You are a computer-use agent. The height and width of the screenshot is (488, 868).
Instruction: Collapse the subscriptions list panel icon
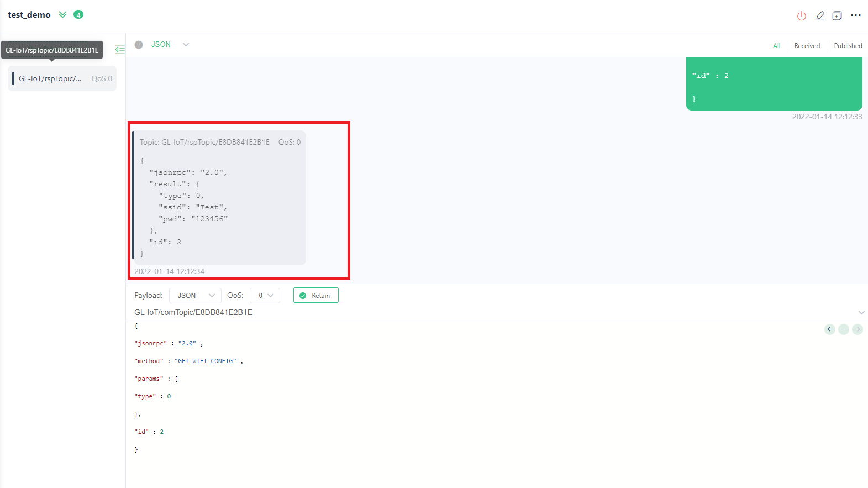(120, 50)
